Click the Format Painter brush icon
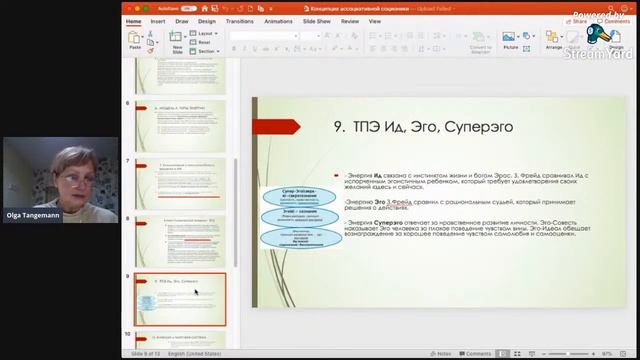640x360 pixels. click(x=150, y=51)
